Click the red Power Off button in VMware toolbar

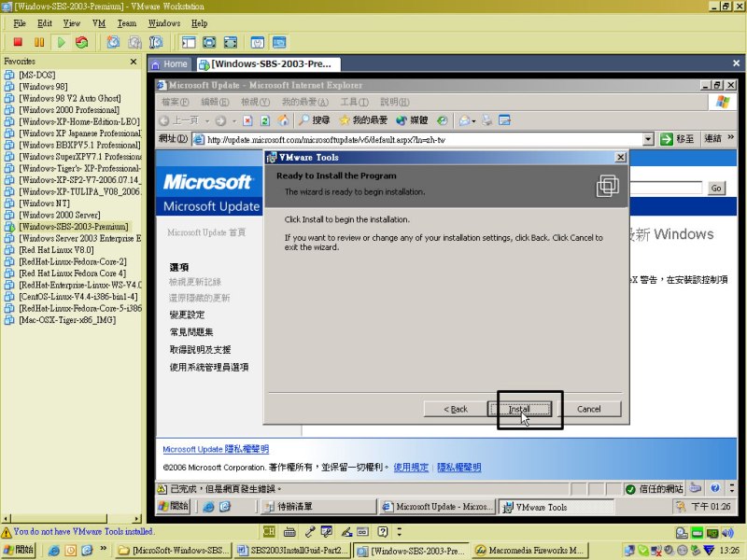pos(18,42)
